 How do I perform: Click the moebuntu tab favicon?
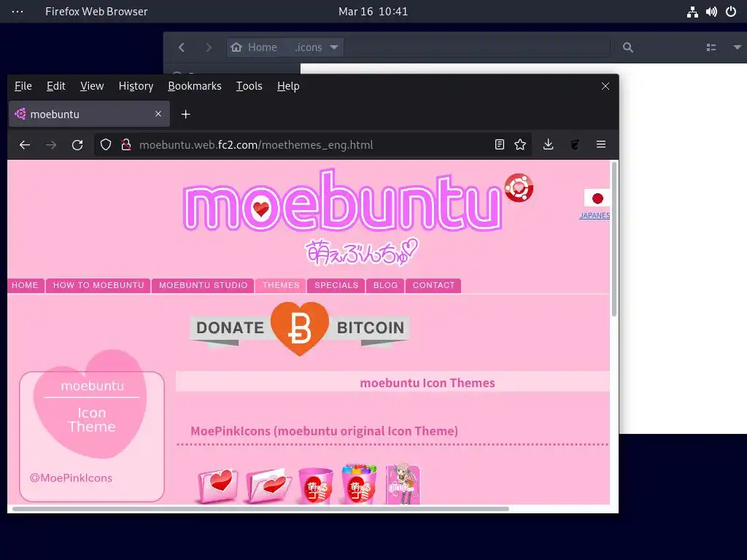click(x=20, y=114)
